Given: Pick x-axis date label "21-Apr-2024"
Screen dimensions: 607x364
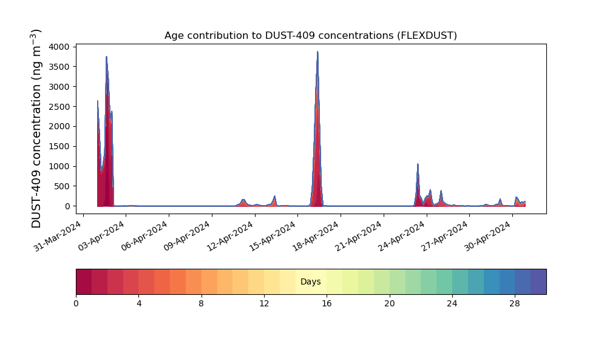Looking at the screenshot, I should click(359, 236).
